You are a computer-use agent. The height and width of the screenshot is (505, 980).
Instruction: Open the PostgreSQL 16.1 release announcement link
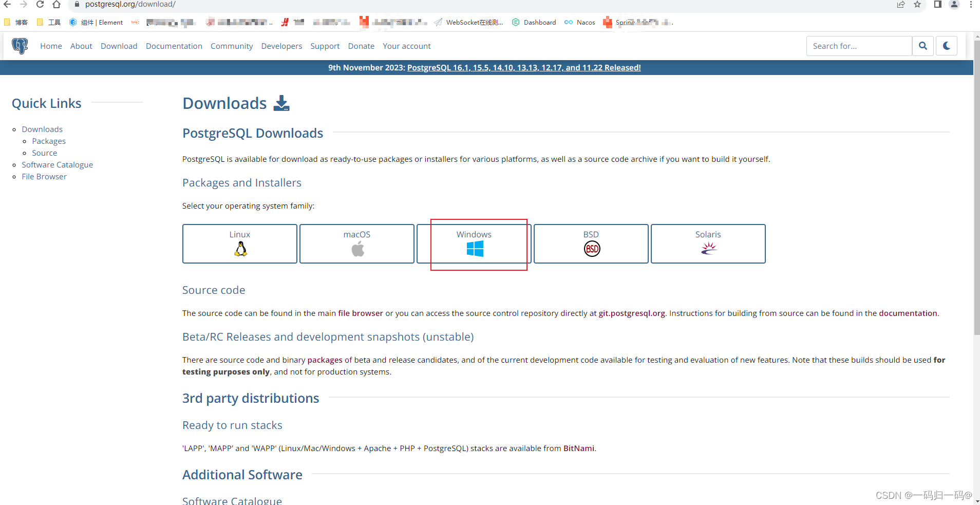tap(524, 68)
